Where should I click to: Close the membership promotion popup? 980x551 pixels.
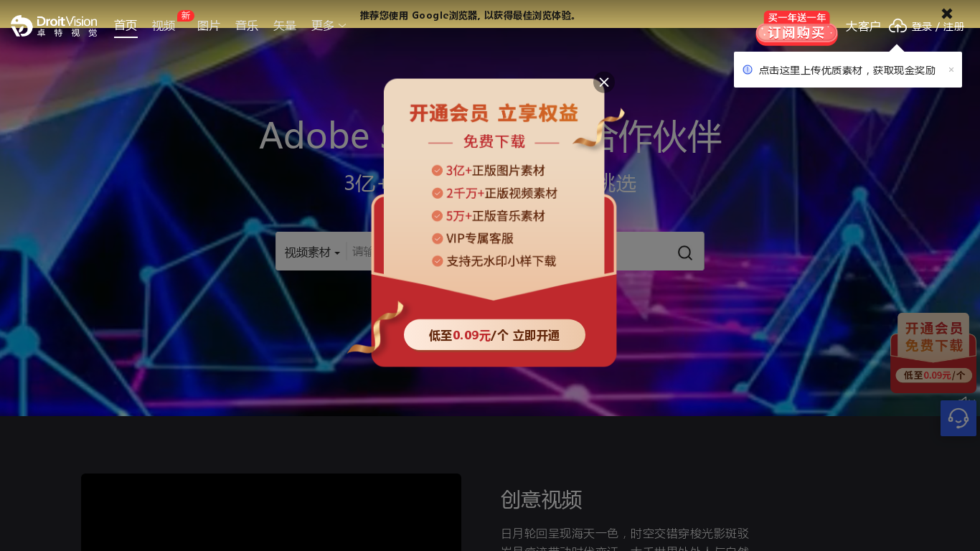[604, 83]
